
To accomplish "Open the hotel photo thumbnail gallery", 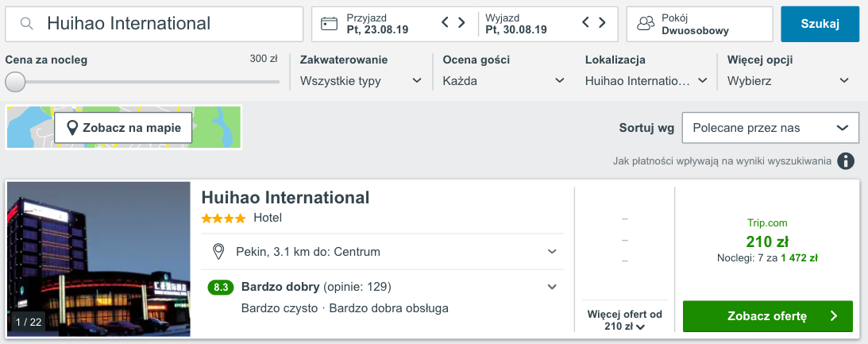I will tap(98, 259).
